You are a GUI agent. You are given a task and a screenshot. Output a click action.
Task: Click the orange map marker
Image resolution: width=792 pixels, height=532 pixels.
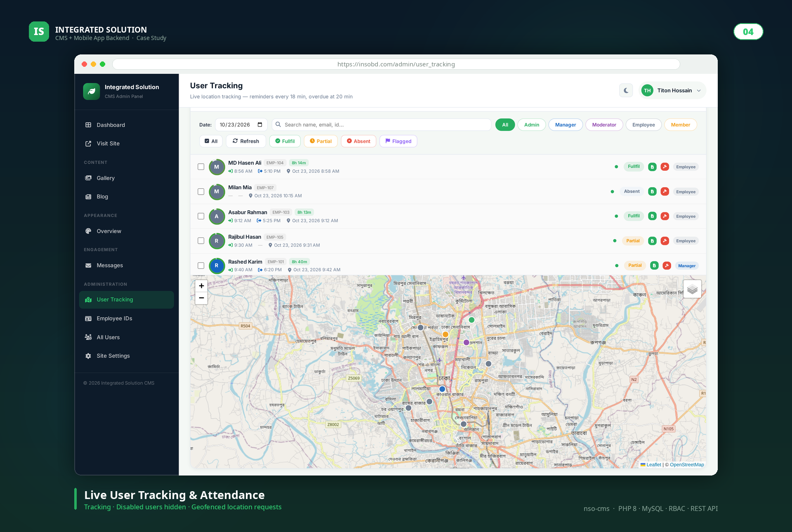point(445,334)
